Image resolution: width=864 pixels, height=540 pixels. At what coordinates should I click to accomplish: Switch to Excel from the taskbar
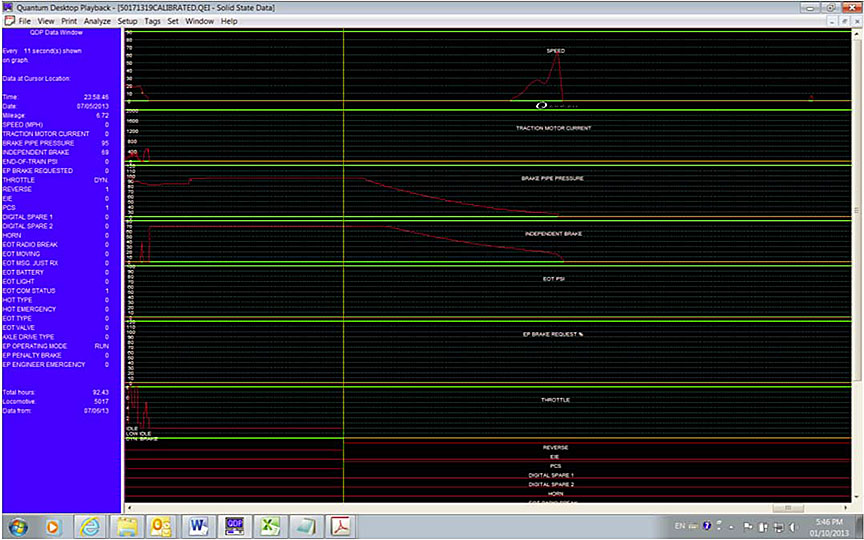(271, 524)
